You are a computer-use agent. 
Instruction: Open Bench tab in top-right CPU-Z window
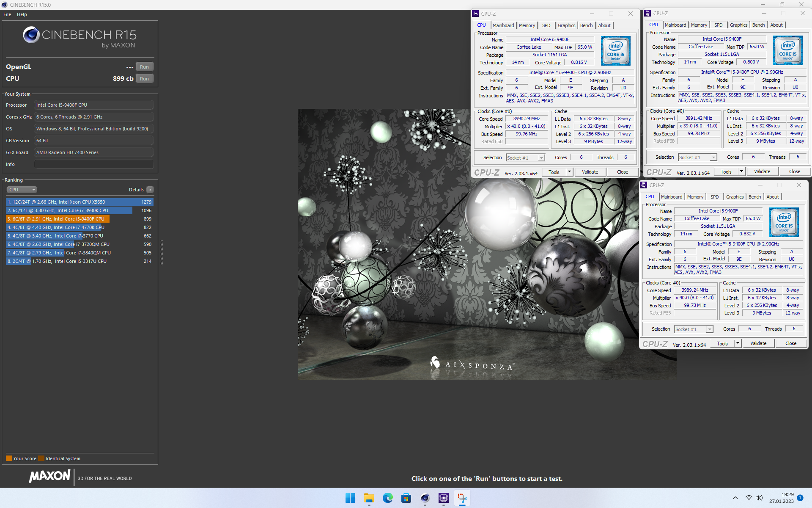pos(758,25)
